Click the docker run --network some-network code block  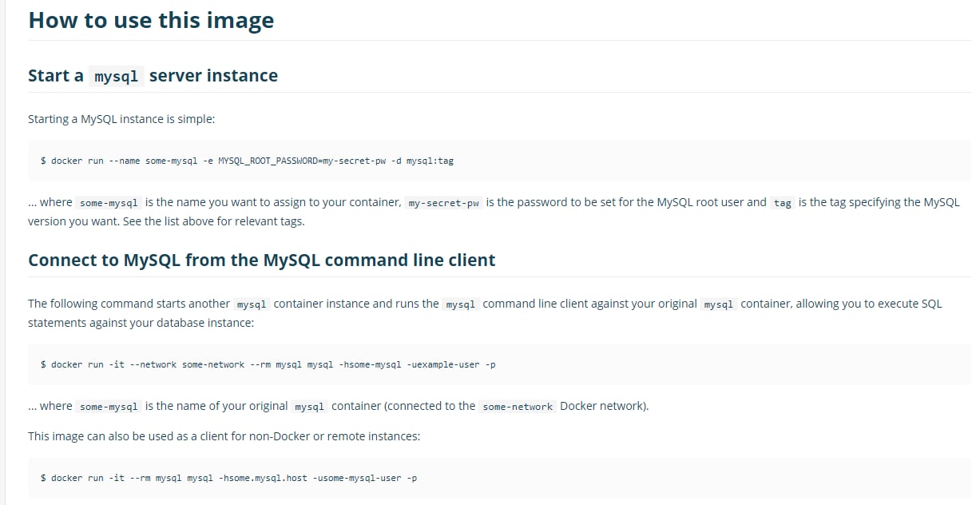pyautogui.click(x=499, y=364)
